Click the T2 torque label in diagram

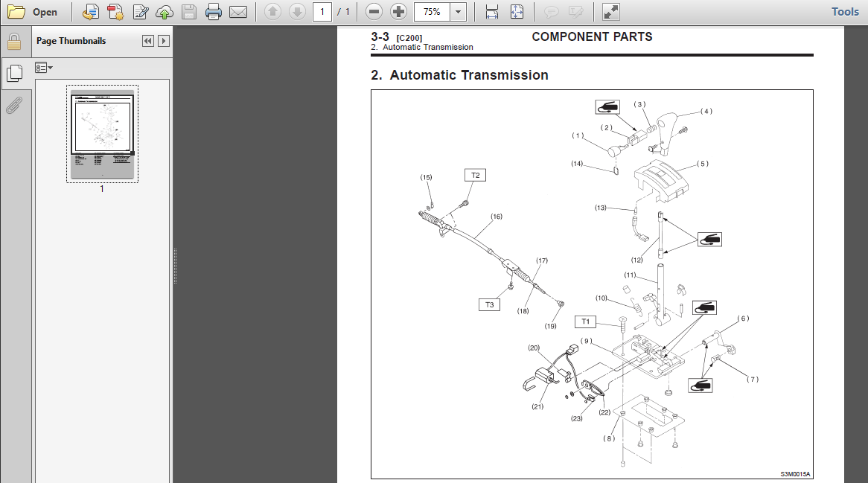click(476, 176)
